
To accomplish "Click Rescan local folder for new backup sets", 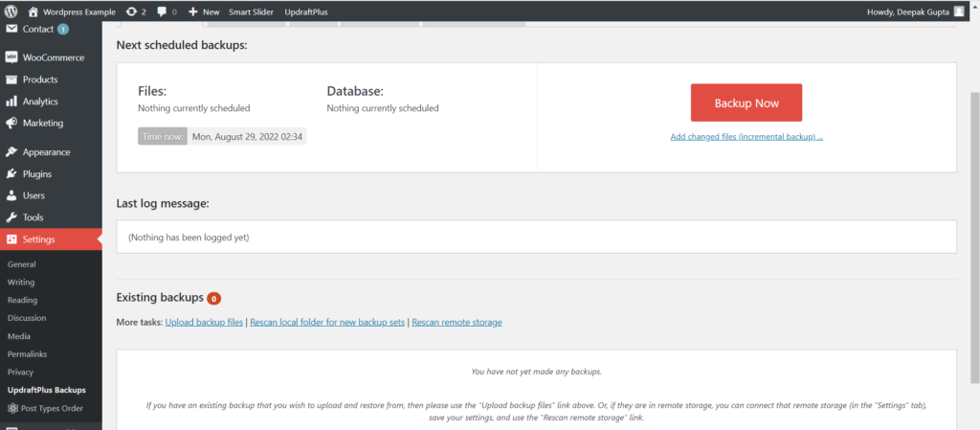I will pos(327,323).
